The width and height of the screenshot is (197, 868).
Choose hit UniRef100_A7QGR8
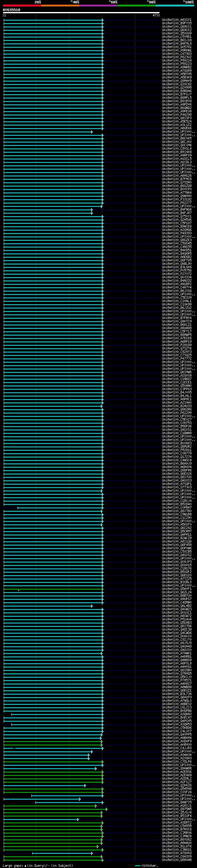pos(177,71)
